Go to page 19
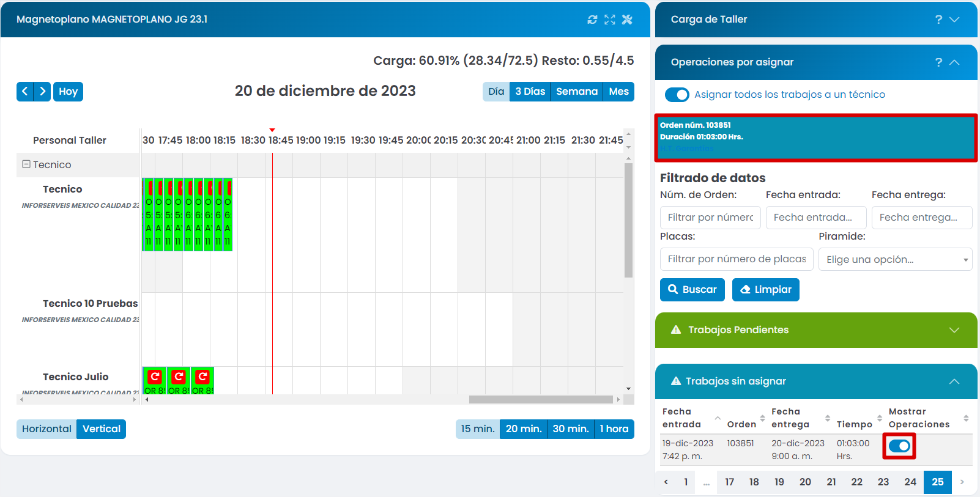Viewport: 980px width, 497px height. [x=779, y=482]
